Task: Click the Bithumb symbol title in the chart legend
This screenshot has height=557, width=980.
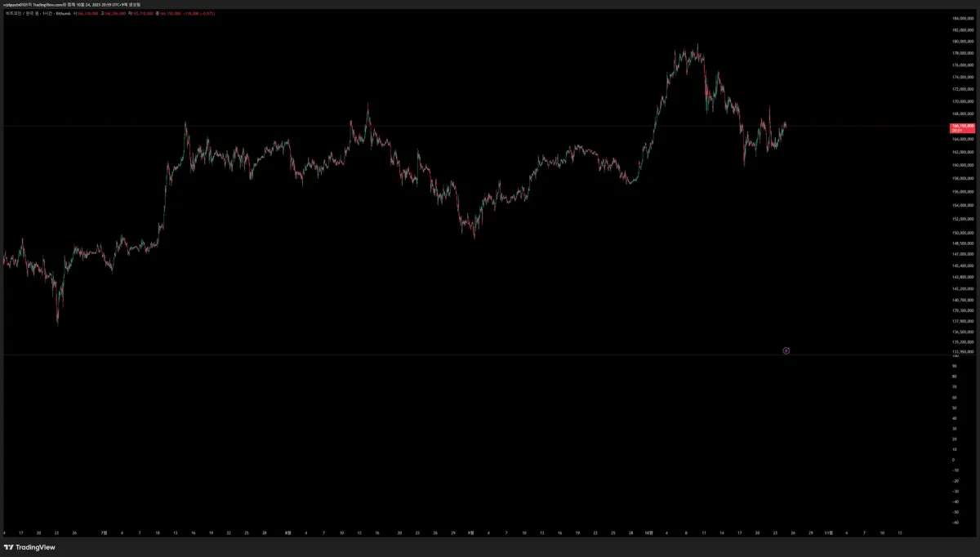Action: (x=38, y=14)
